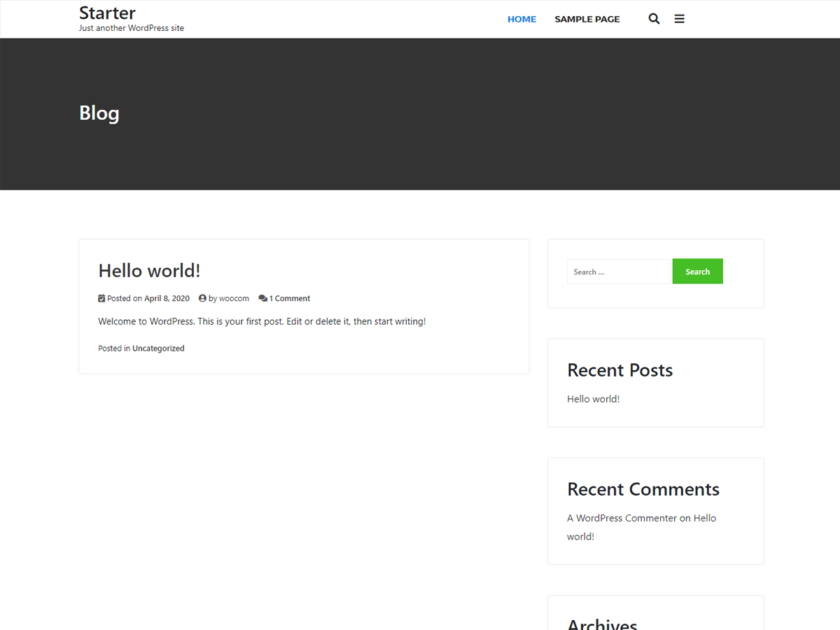This screenshot has width=840, height=630.
Task: Open the HOME menu item
Action: 521,19
